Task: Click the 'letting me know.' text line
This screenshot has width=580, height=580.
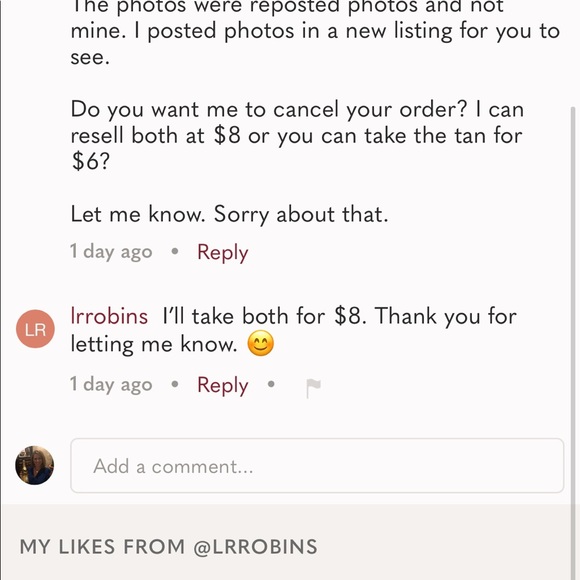Action: coord(154,344)
